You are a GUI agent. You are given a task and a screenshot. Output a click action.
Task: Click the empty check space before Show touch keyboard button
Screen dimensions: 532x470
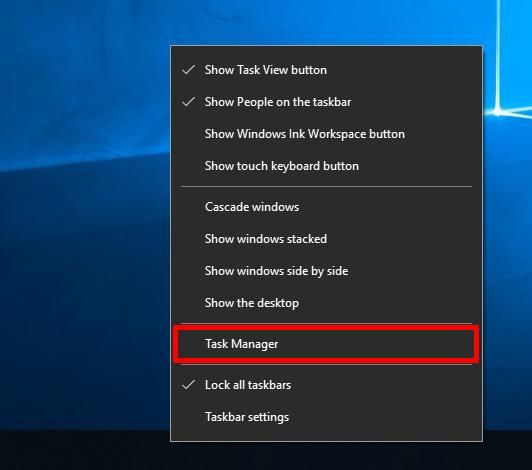pos(189,166)
